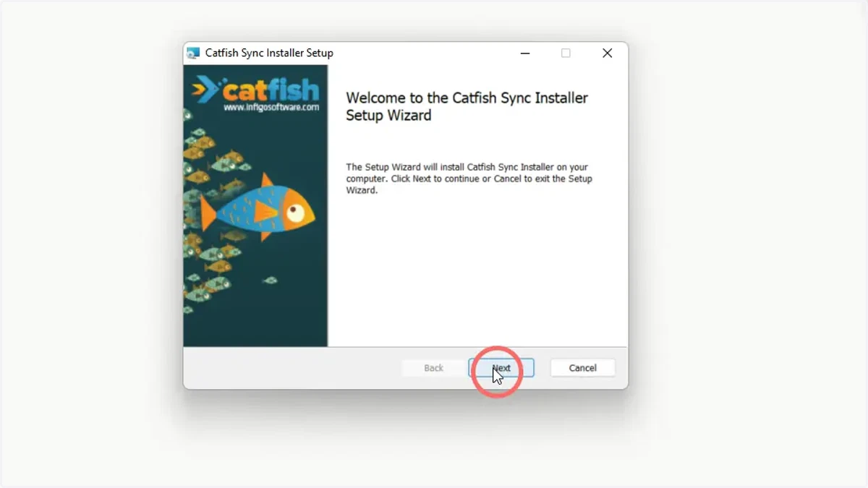Click the large blue fish illustration
868x488 pixels.
tap(258, 207)
